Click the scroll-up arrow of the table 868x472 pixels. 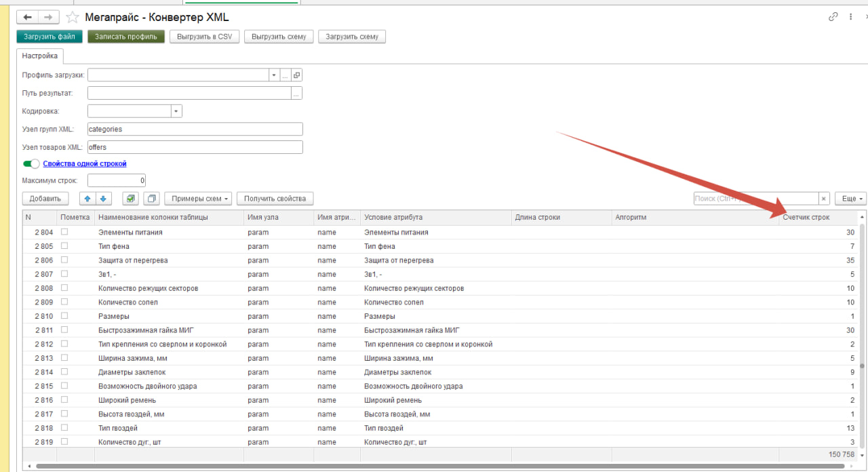pos(862,217)
